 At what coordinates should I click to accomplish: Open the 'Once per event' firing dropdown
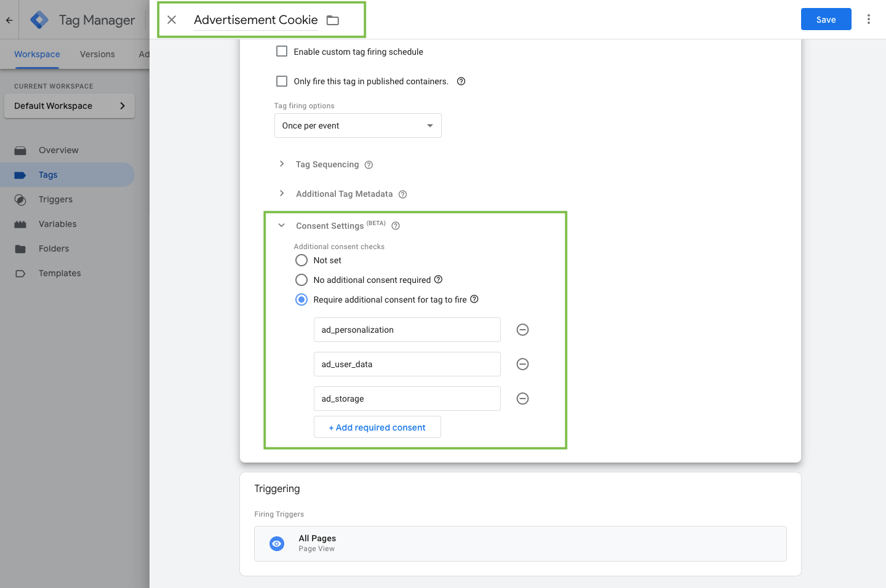357,125
